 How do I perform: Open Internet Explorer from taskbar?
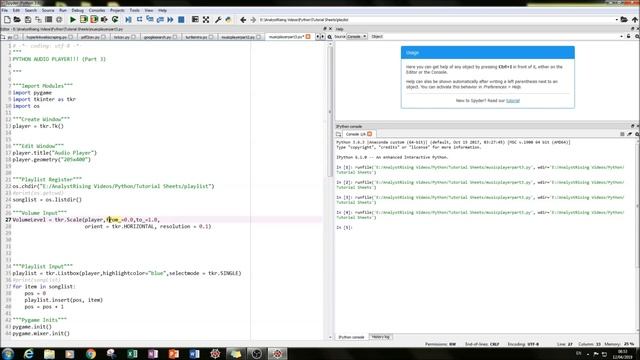(x=29, y=353)
